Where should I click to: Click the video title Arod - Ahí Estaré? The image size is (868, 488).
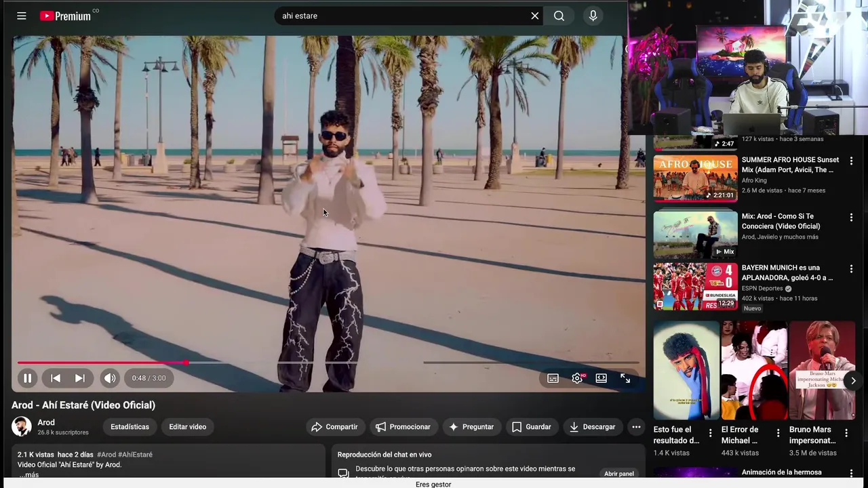point(83,405)
